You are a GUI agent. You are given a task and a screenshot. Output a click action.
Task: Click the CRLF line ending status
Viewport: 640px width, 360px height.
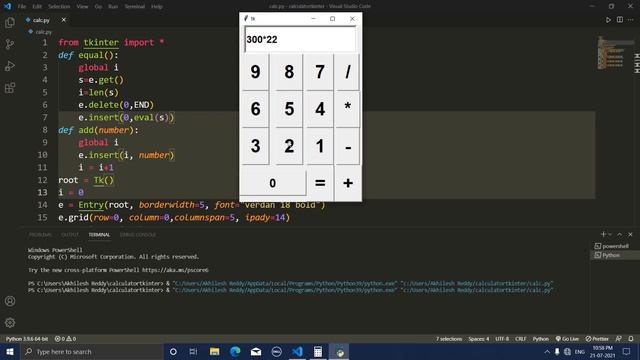point(520,339)
